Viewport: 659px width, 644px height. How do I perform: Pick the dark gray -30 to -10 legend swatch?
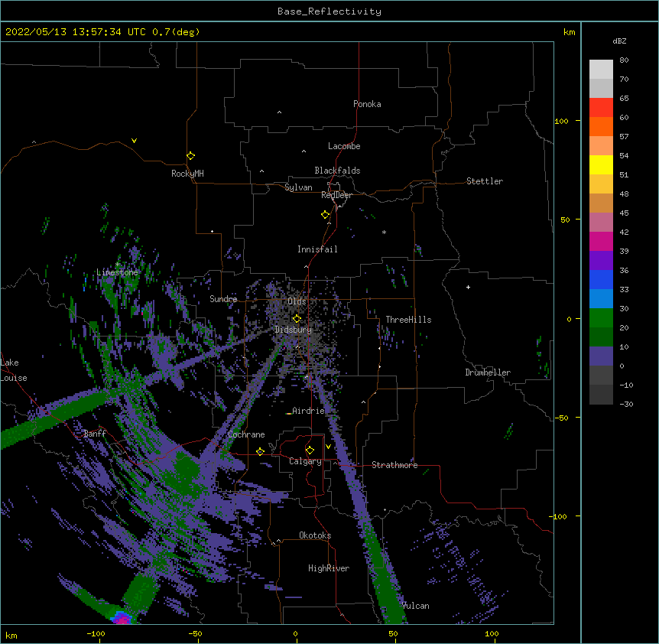(601, 395)
